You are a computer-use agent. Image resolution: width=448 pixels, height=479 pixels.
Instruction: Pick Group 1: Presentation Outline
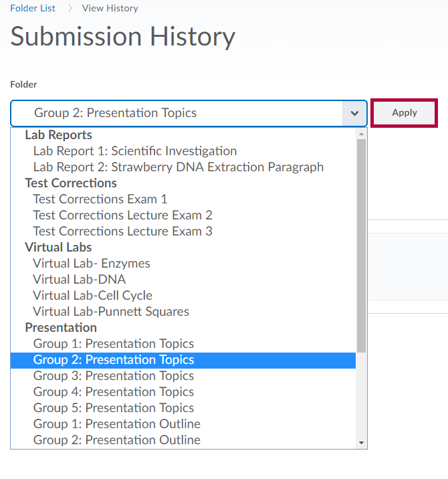click(117, 424)
